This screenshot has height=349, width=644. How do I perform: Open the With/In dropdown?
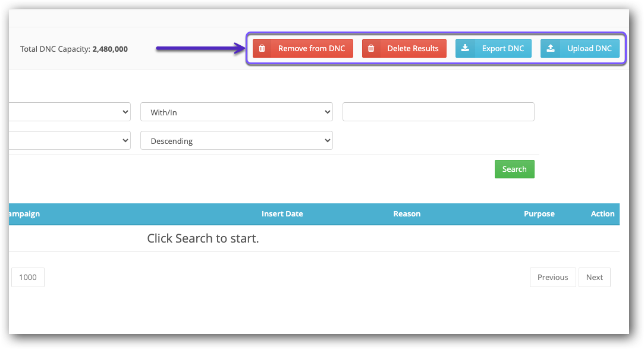click(236, 112)
